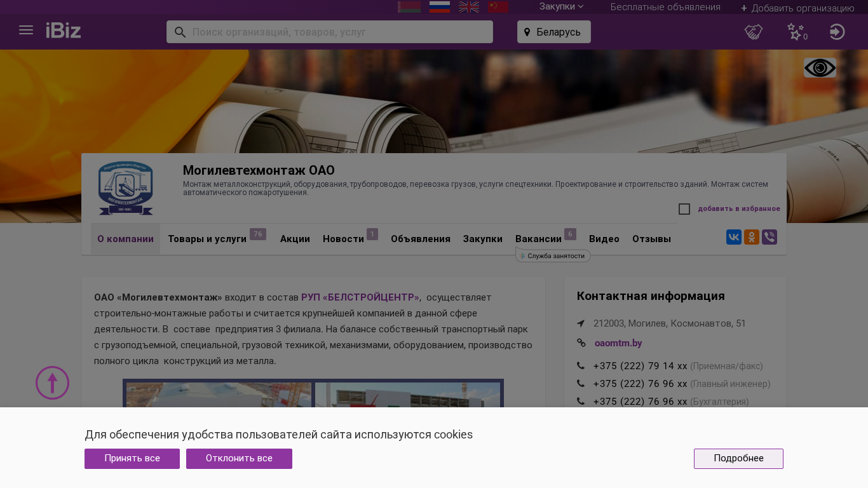Image resolution: width=868 pixels, height=488 pixels.
Task: Open the Беларусь region selector
Action: [554, 32]
